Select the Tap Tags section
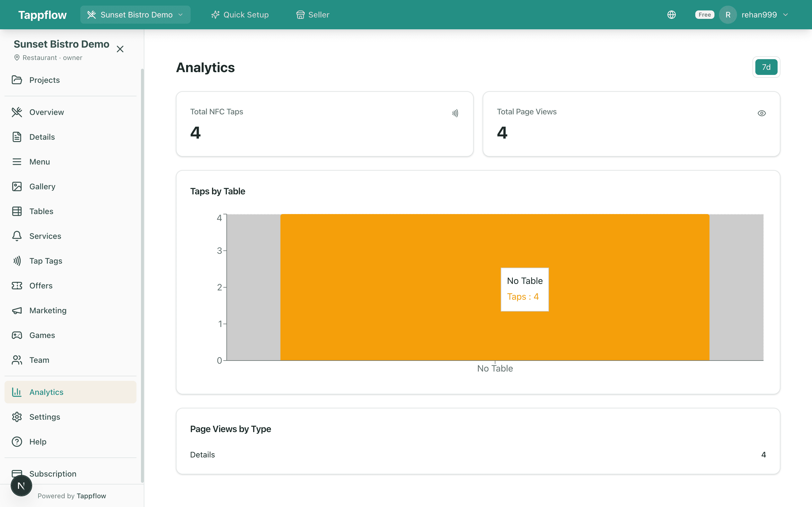This screenshot has height=507, width=812. 46,261
